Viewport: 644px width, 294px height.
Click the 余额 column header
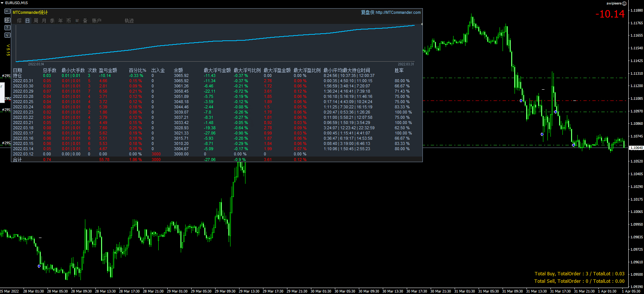click(x=178, y=70)
